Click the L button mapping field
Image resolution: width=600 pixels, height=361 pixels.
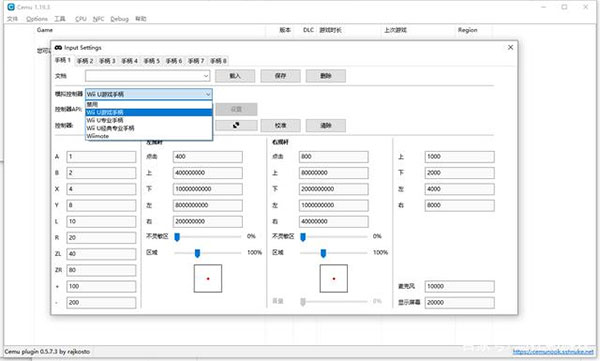pos(101,221)
